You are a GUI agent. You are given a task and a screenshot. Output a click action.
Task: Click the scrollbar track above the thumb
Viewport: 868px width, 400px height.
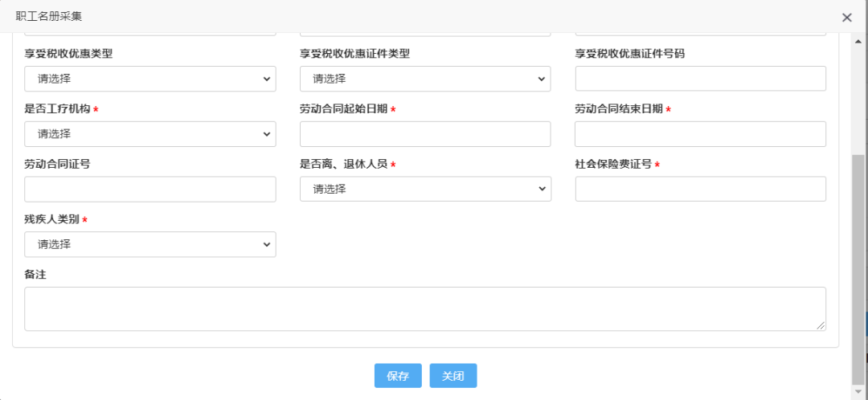[x=858, y=100]
